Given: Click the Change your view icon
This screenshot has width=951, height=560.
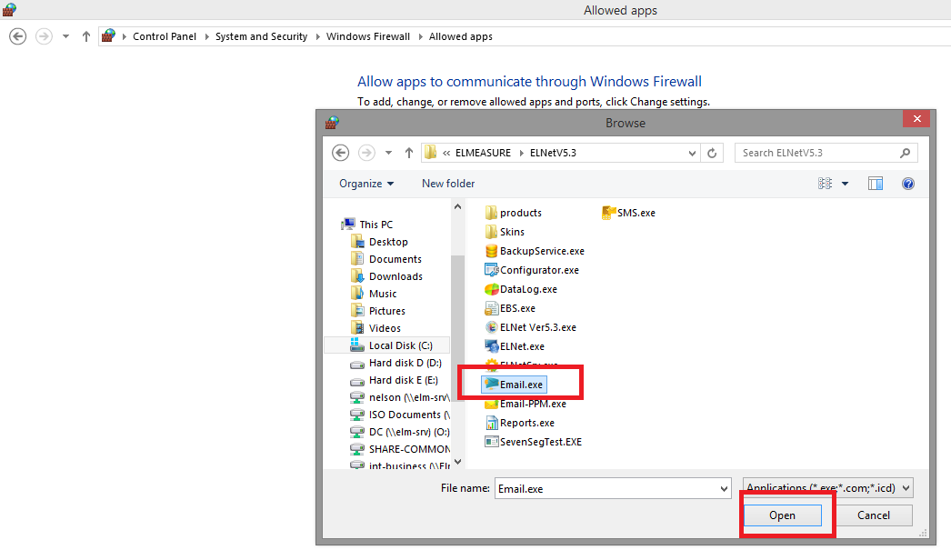Looking at the screenshot, I should (825, 184).
